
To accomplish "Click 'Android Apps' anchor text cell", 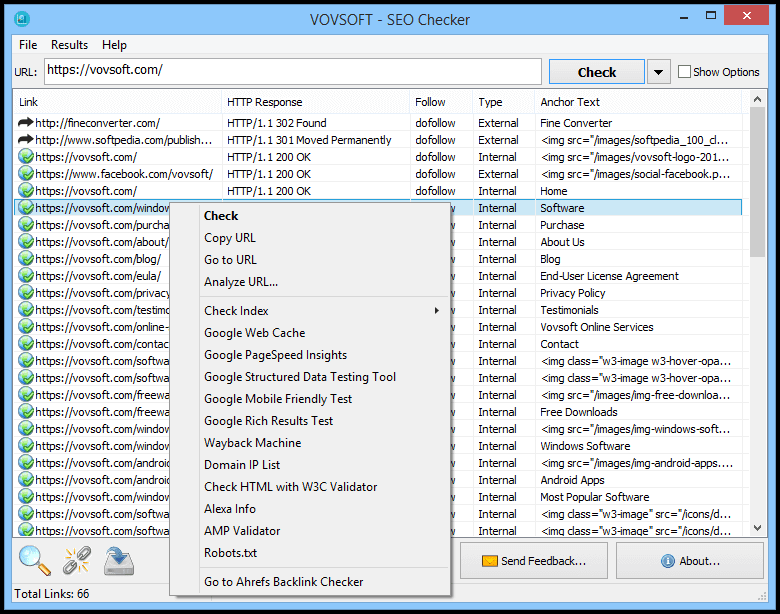I will [573, 480].
